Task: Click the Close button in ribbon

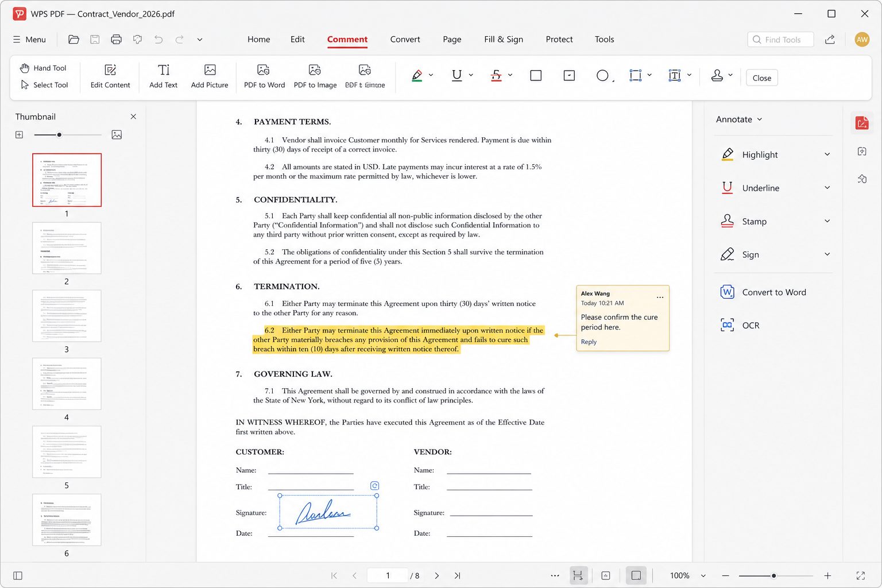Action: (762, 78)
